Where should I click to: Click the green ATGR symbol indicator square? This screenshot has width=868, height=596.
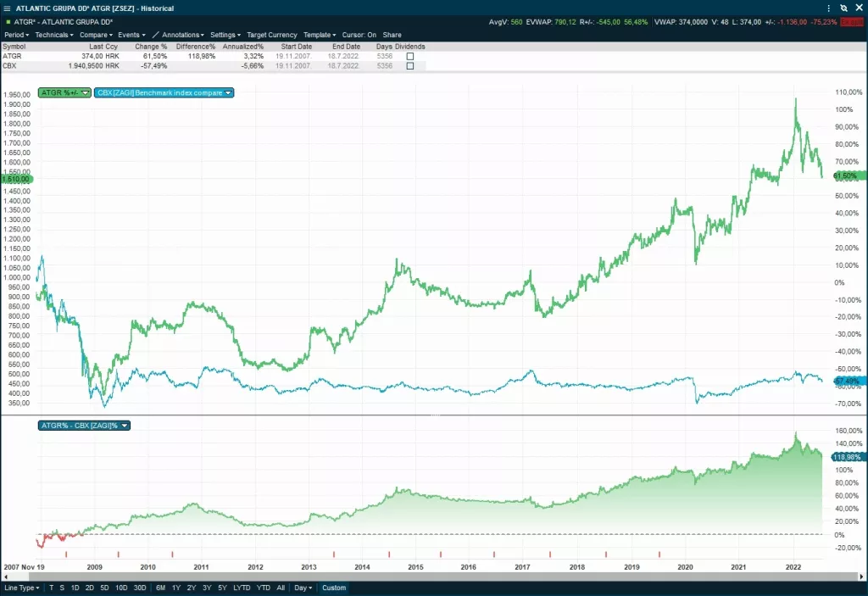(8, 21)
